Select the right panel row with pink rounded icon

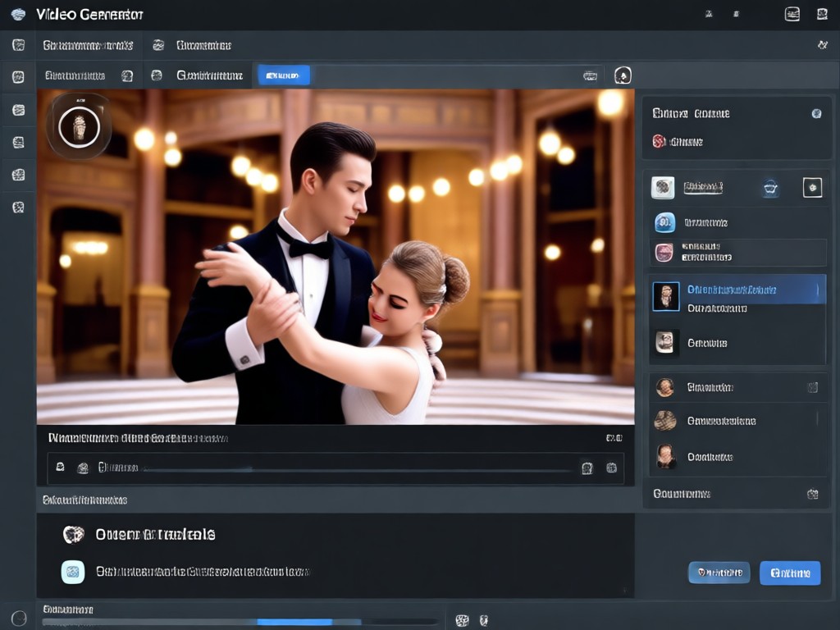[x=737, y=253]
